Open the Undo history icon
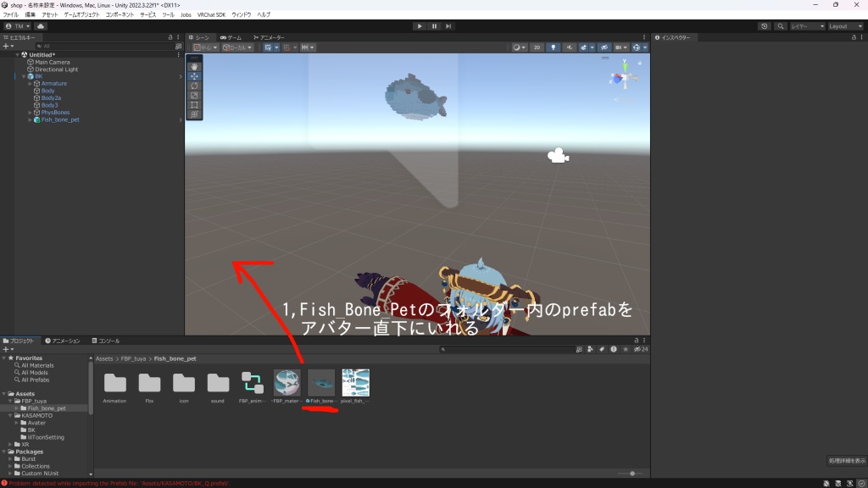The height and width of the screenshot is (488, 868). click(x=764, y=26)
